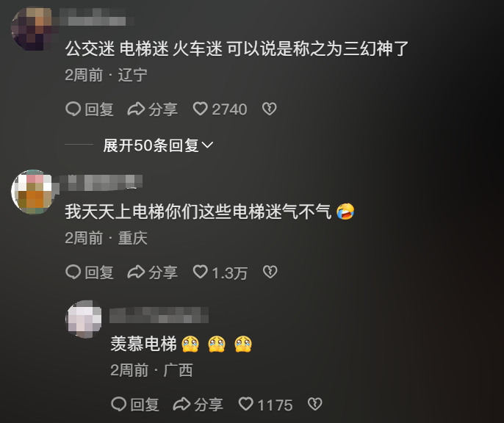Image resolution: width=504 pixels, height=423 pixels.
Task: Expand 展开50条回复 replies
Action: 158,145
